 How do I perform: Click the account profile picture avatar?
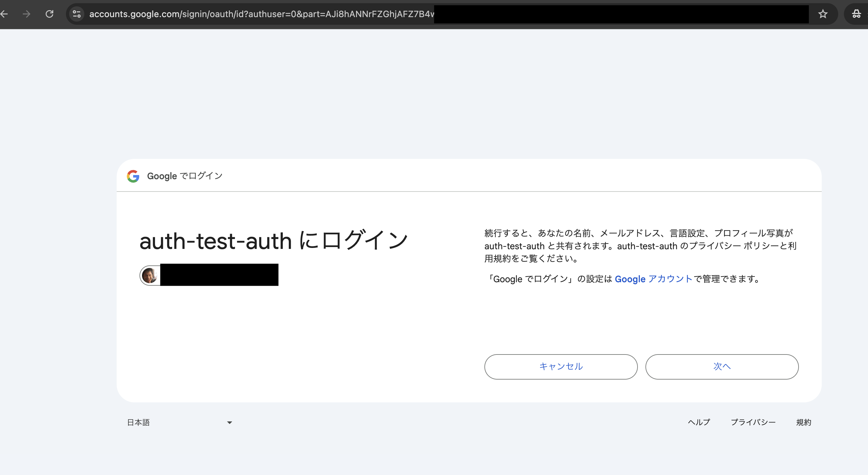point(150,275)
